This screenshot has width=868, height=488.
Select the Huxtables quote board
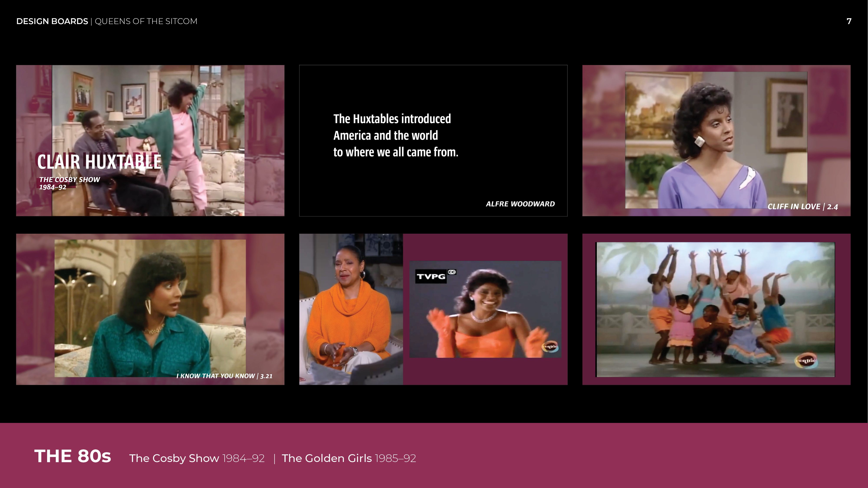coord(433,141)
